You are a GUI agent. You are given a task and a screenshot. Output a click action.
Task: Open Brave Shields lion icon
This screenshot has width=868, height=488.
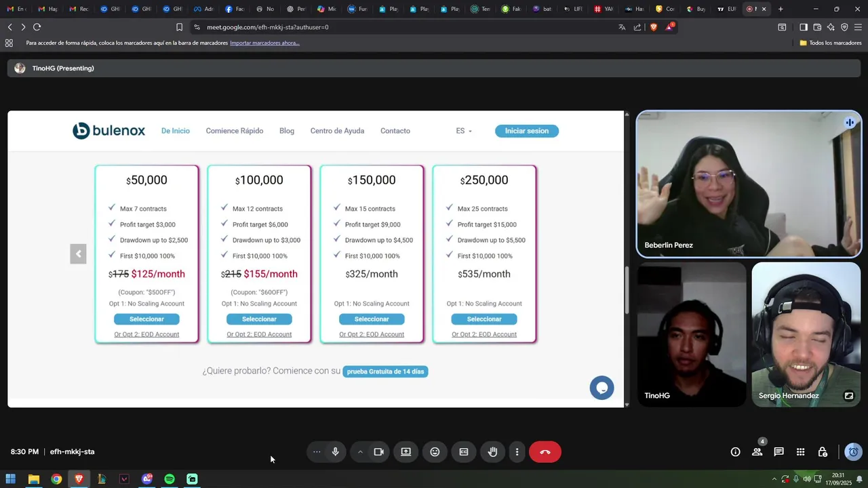(x=654, y=27)
